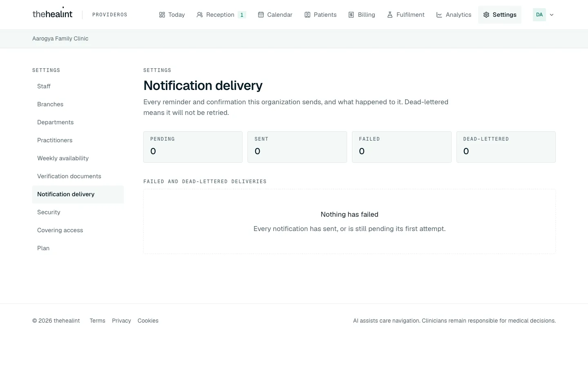Viewport: 588px width, 368px height.
Task: Open the Terms footer link
Action: coord(98,321)
